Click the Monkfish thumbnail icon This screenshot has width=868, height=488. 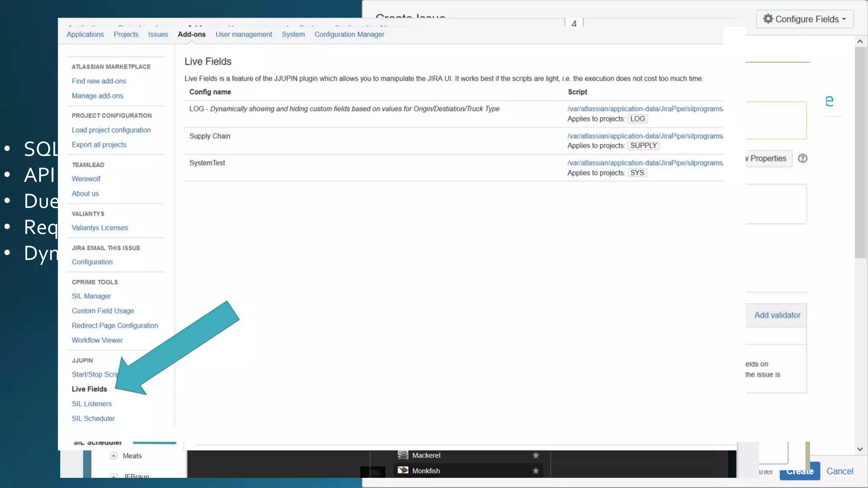[x=403, y=470]
